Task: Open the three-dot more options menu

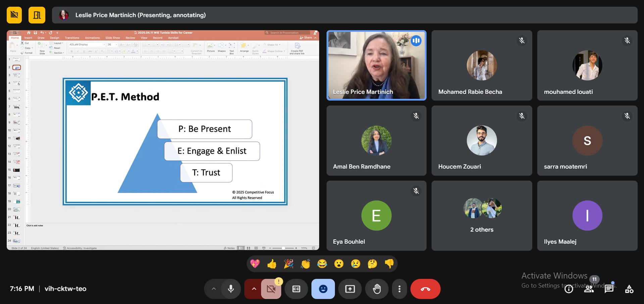Action: click(399, 289)
